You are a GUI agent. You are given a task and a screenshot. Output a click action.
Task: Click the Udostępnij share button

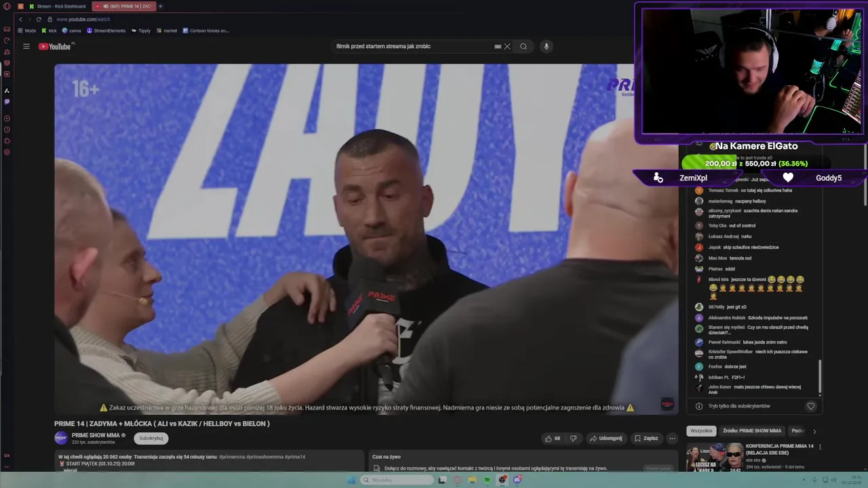pos(606,438)
